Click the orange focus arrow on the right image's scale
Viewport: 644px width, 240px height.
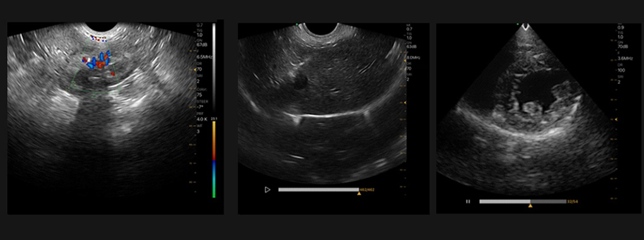(616, 119)
